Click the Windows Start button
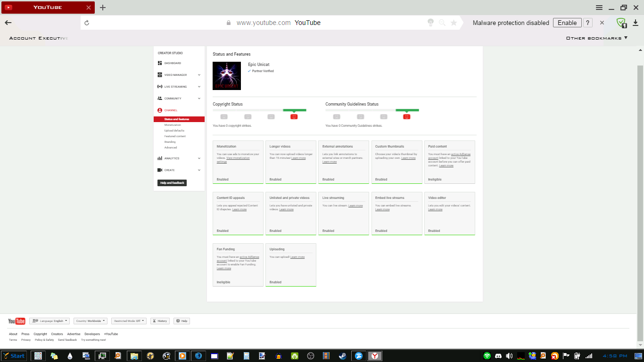The width and height of the screenshot is (644, 362). (14, 356)
